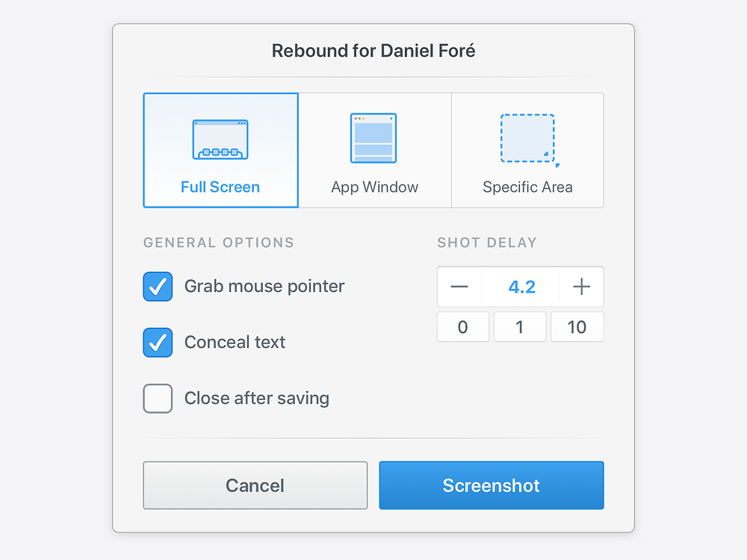Choose the Specific Area dashed-selection icon

tap(528, 138)
